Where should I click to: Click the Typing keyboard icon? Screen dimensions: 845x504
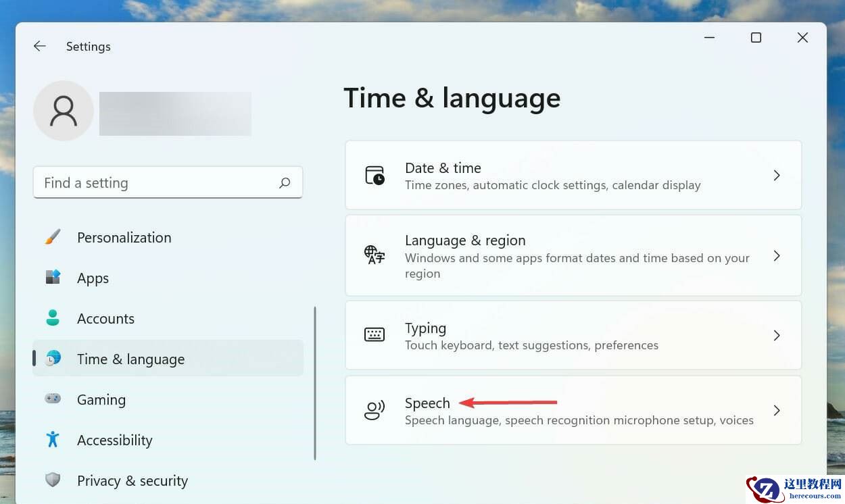375,335
